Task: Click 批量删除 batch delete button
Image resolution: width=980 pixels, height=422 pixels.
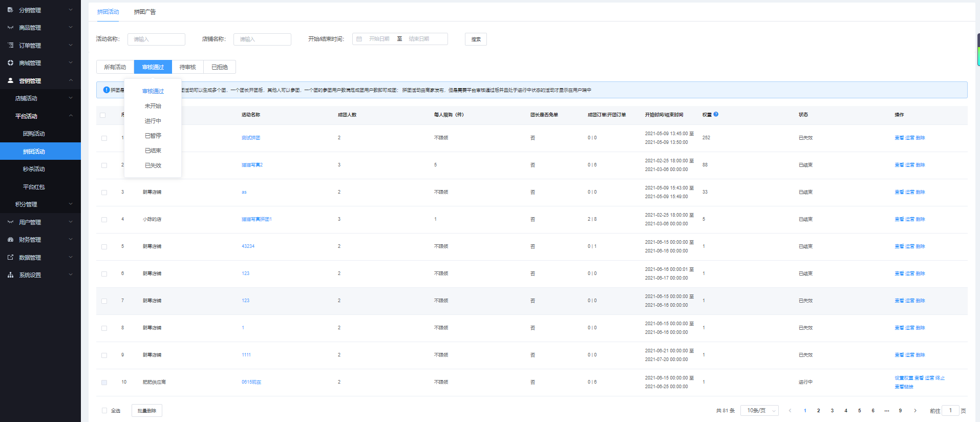Action: (147, 411)
